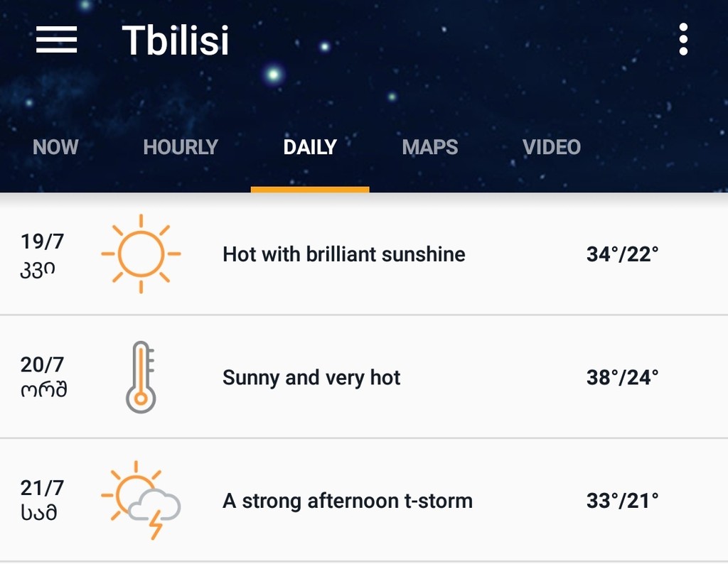This screenshot has height=564, width=728.
Task: Open 'A strong afternoon t-storm' forecast
Action: tap(347, 501)
